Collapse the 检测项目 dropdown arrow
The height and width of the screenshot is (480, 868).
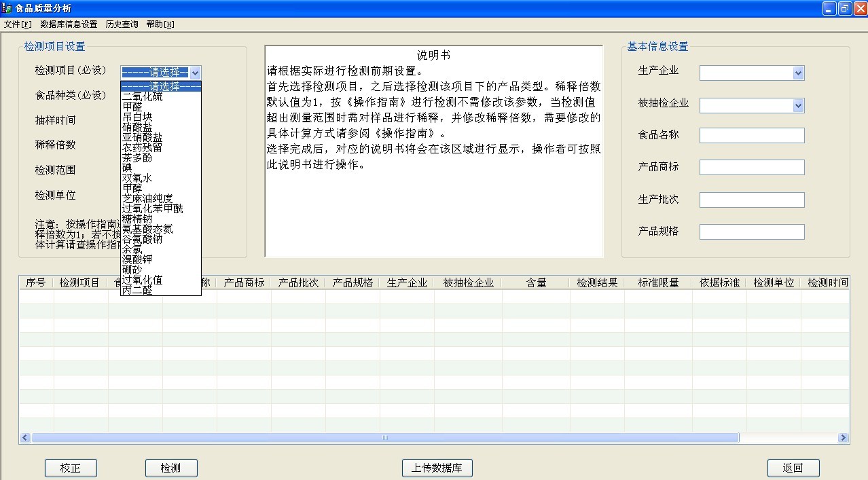(x=195, y=73)
